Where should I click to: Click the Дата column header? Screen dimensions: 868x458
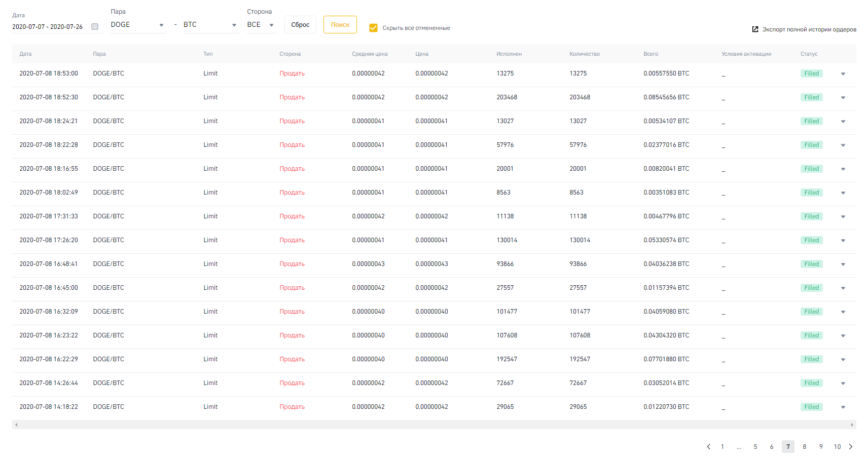click(x=25, y=54)
